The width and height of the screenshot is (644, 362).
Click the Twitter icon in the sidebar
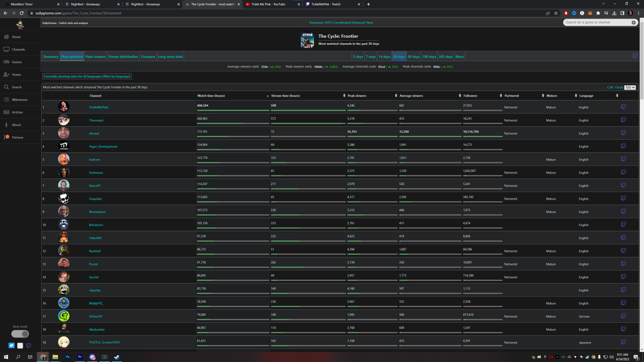click(x=11, y=346)
